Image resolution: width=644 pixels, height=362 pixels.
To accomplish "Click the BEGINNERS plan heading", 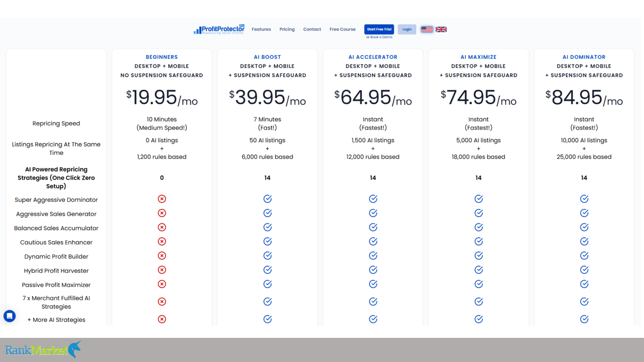I will tap(162, 57).
